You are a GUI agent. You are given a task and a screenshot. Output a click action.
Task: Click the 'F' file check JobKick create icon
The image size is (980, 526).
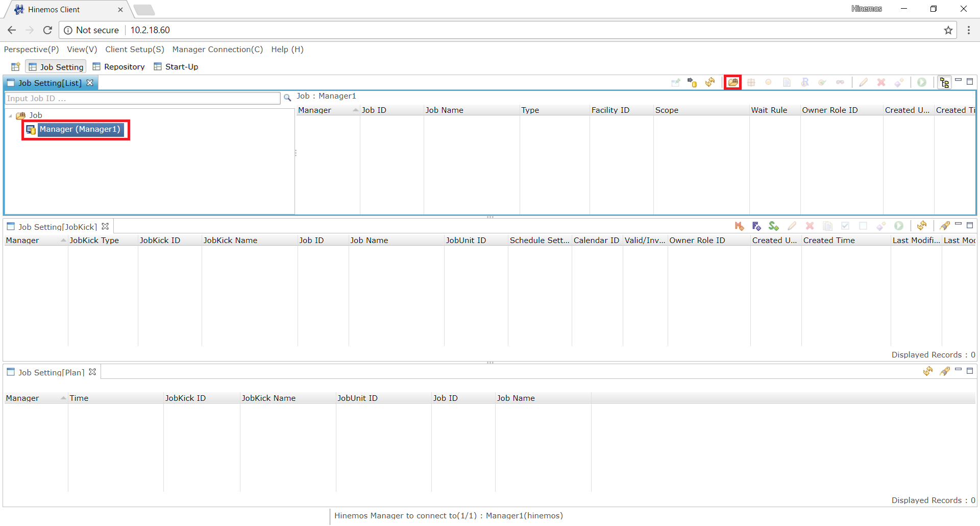tap(756, 226)
